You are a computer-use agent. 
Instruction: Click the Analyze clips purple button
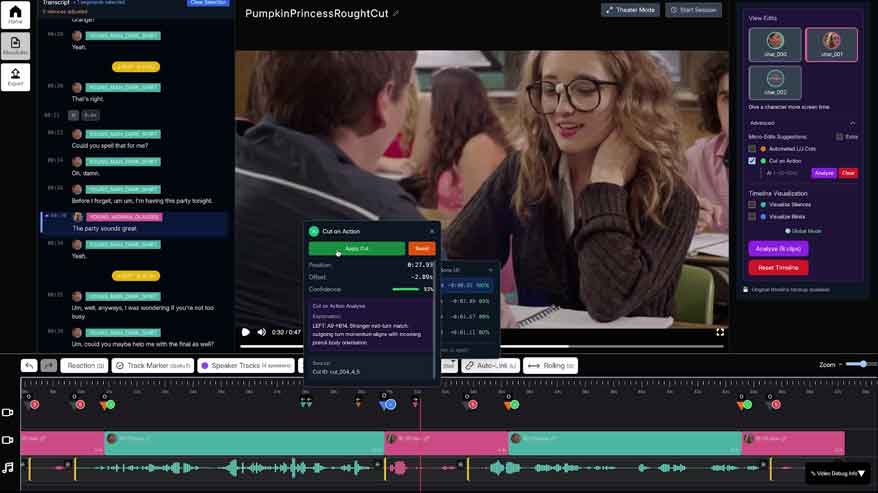pyautogui.click(x=778, y=249)
